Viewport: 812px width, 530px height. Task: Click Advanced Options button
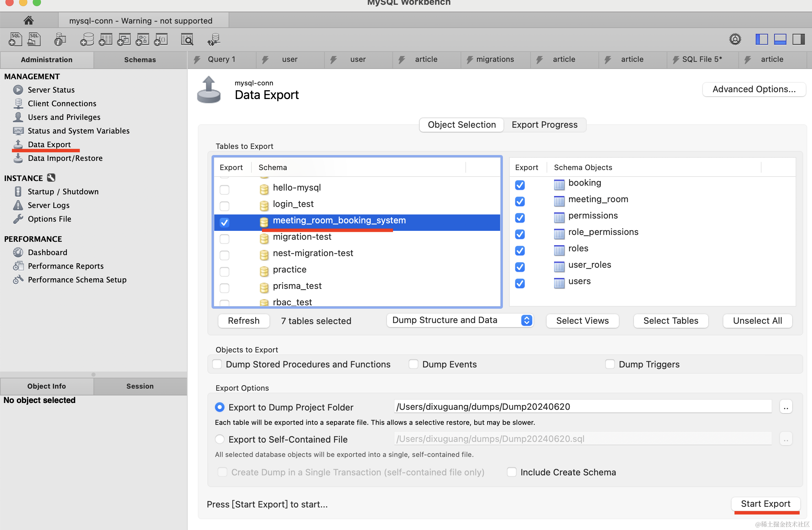tap(754, 89)
